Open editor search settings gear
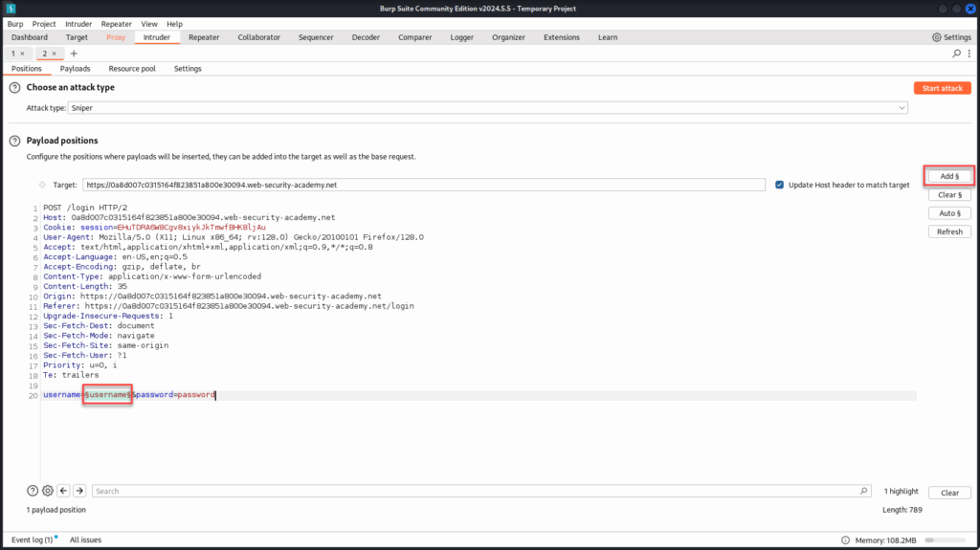 48,492
